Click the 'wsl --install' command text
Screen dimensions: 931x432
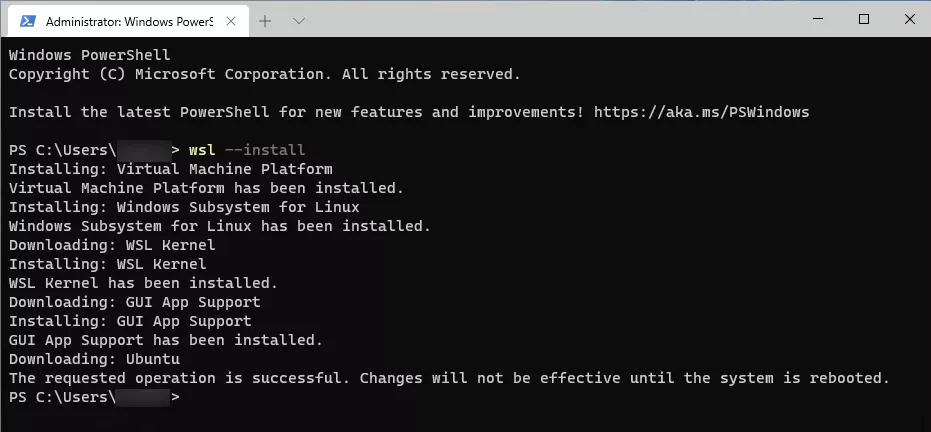247,150
